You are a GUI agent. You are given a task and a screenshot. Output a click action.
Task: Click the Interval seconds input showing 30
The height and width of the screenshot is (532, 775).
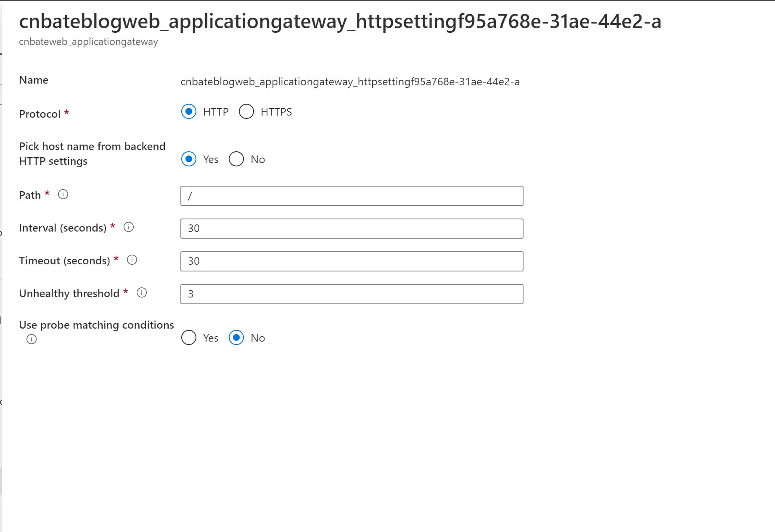[352, 228]
